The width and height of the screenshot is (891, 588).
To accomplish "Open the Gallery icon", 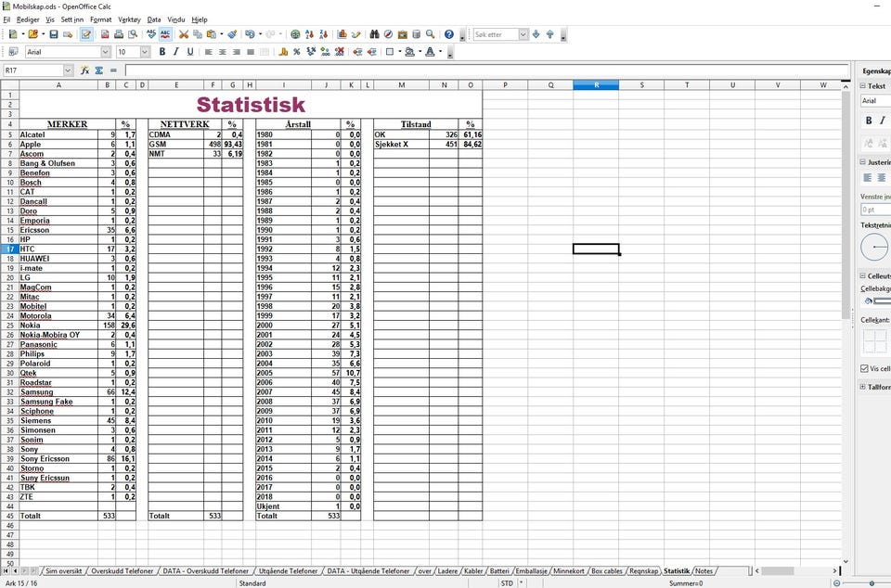I will coord(402,34).
